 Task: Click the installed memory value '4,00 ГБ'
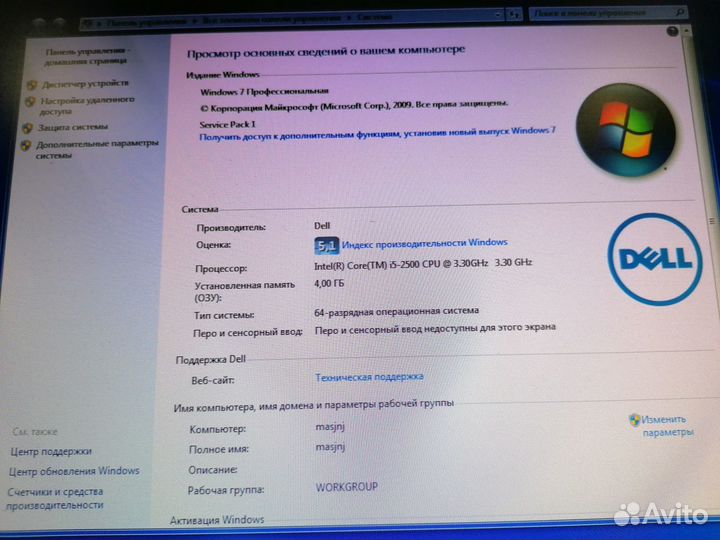click(329, 284)
